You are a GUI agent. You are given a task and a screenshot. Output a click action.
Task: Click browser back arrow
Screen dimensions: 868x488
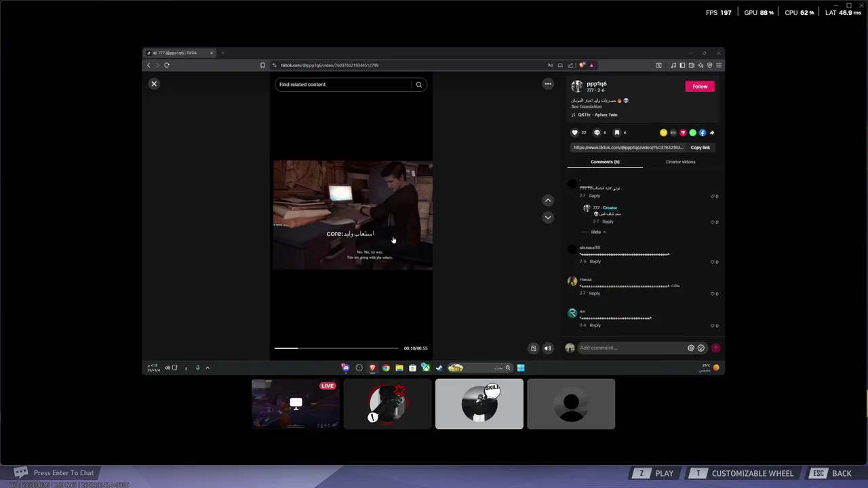pos(149,65)
